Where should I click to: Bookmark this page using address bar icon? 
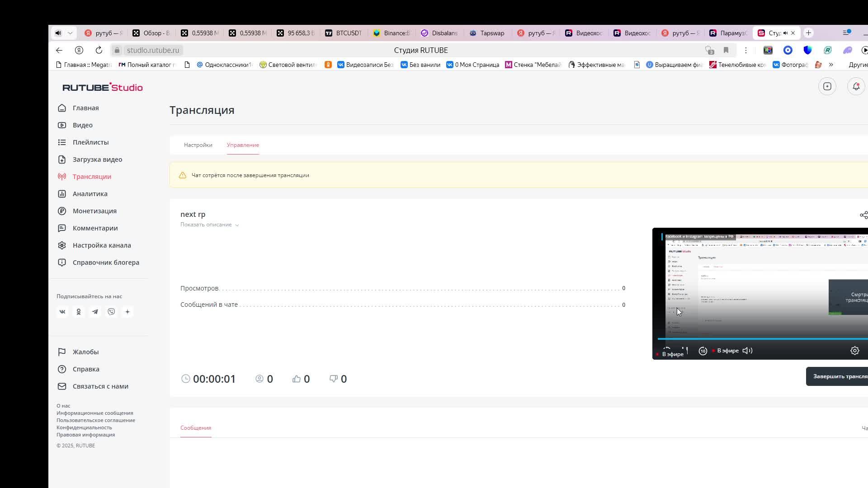726,50
